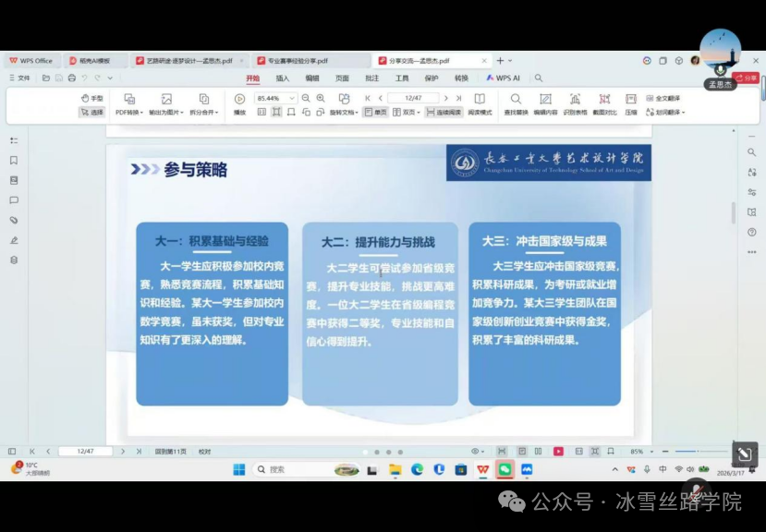Switch to the 插入 ribbon tab

point(283,79)
